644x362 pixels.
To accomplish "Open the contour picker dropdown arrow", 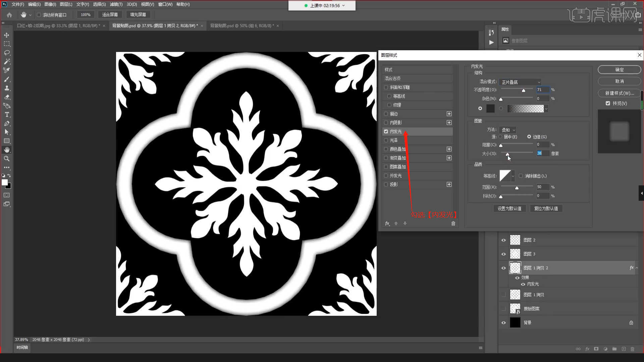I will pyautogui.click(x=513, y=176).
